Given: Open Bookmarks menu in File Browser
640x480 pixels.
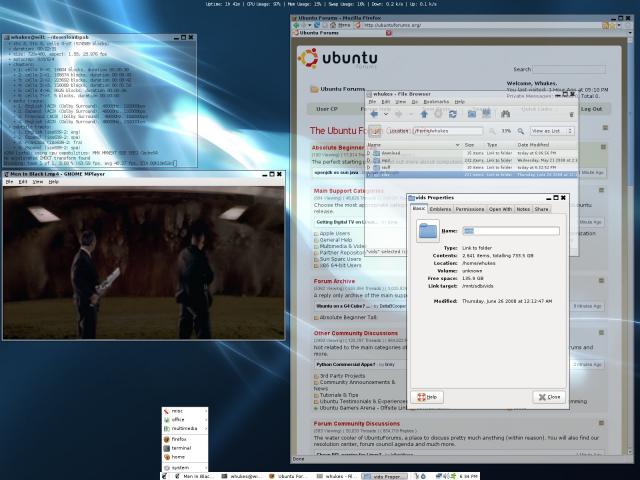Looking at the screenshot, I should coord(436,102).
